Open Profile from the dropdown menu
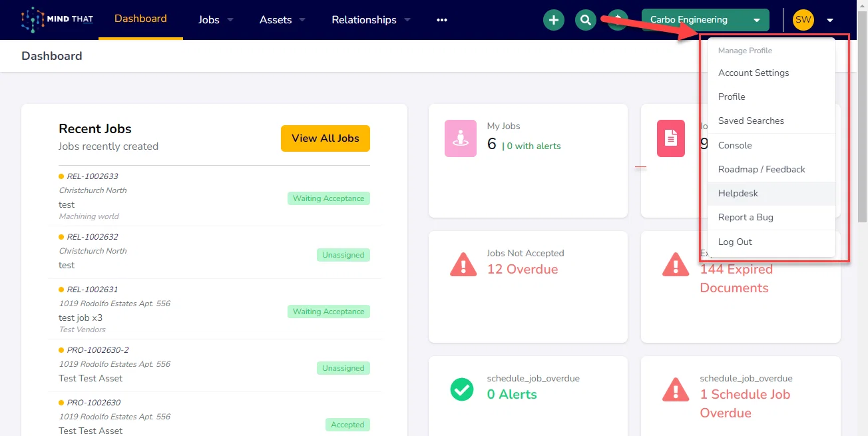The image size is (868, 436). tap(771, 97)
